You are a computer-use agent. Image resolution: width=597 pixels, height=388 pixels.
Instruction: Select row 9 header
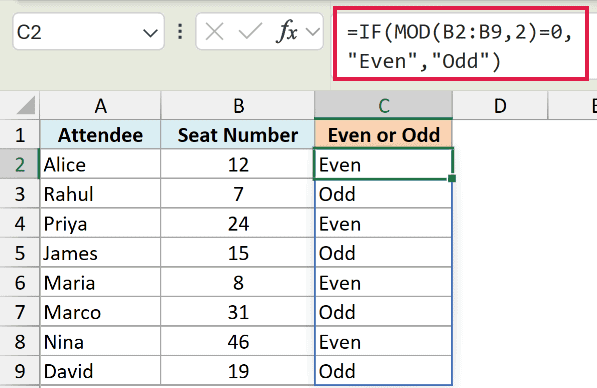point(20,371)
